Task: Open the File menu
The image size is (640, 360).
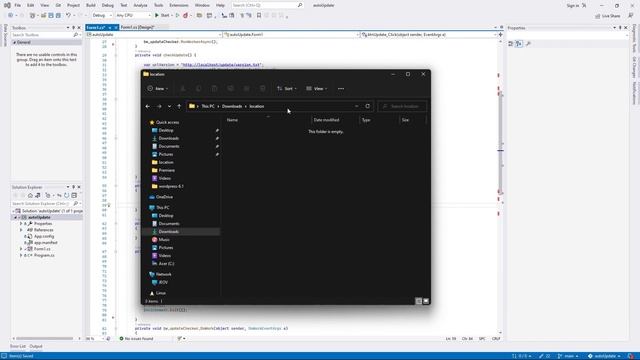Action: pos(18,5)
